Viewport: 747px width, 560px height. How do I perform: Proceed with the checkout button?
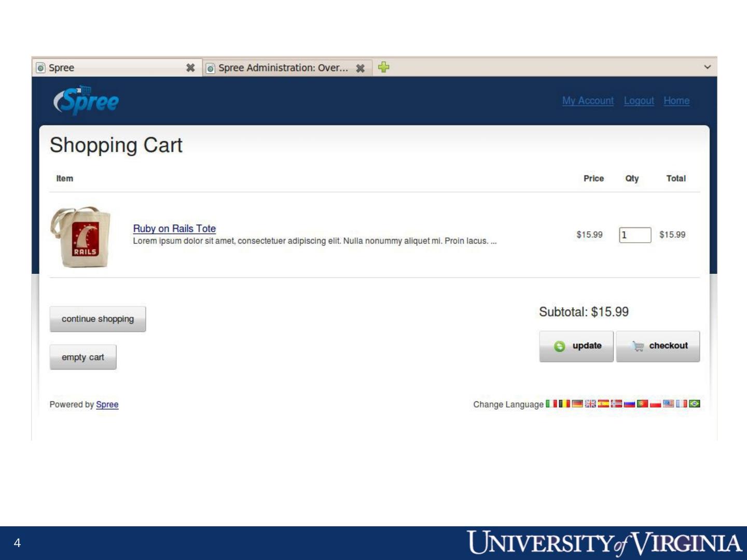click(x=658, y=346)
